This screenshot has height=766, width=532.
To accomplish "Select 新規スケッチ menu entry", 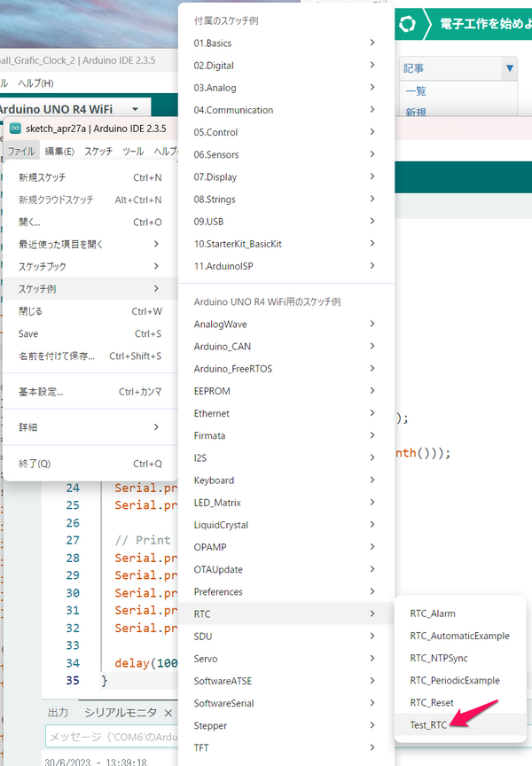I will 90,177.
